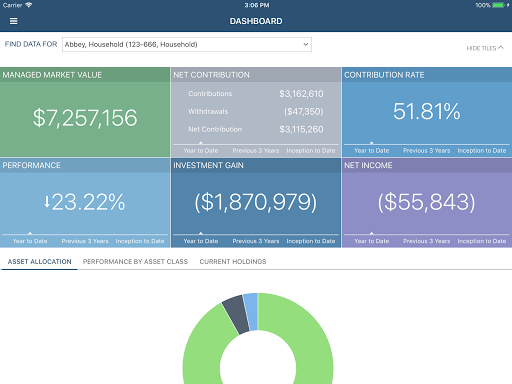Viewport: 512px width, 384px height.
Task: Click the Managed Market Value $7,257,156 tile
Action: (x=85, y=112)
